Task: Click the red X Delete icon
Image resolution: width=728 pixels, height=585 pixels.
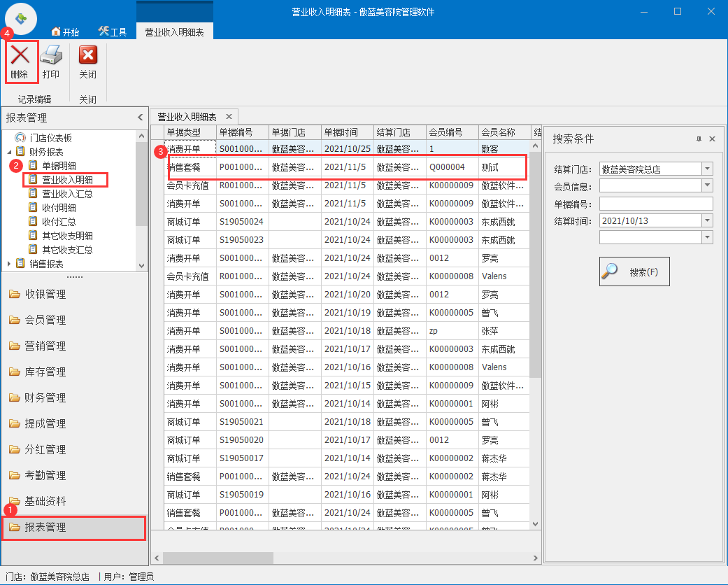Action: pyautogui.click(x=20, y=56)
